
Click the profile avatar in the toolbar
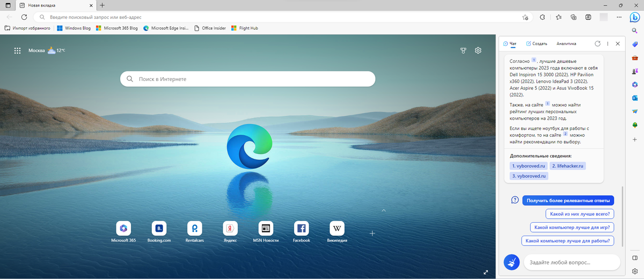[604, 17]
